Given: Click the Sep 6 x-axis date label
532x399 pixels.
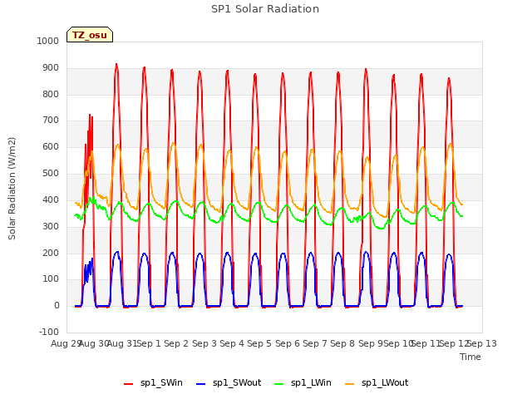Looking at the screenshot, I should tap(288, 343).
